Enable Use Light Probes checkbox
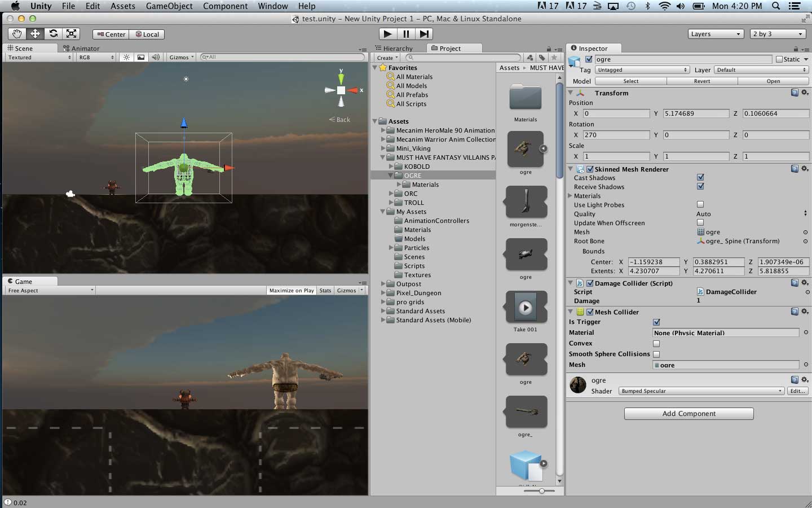This screenshot has height=508, width=812. coord(700,204)
